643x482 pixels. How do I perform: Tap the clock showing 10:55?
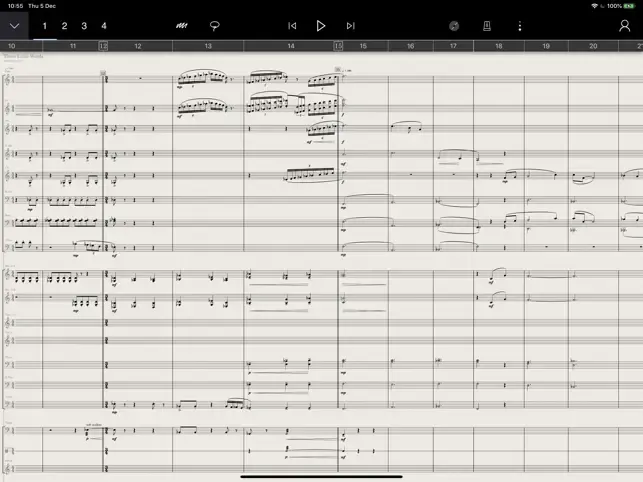[x=15, y=6]
